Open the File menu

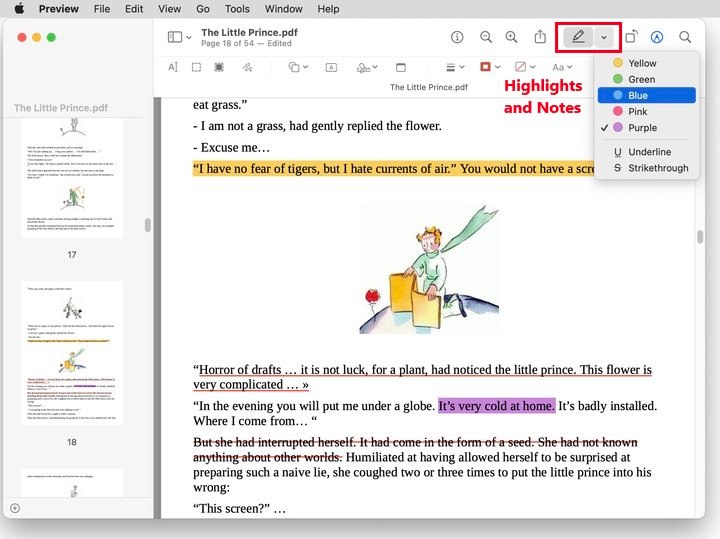click(102, 9)
